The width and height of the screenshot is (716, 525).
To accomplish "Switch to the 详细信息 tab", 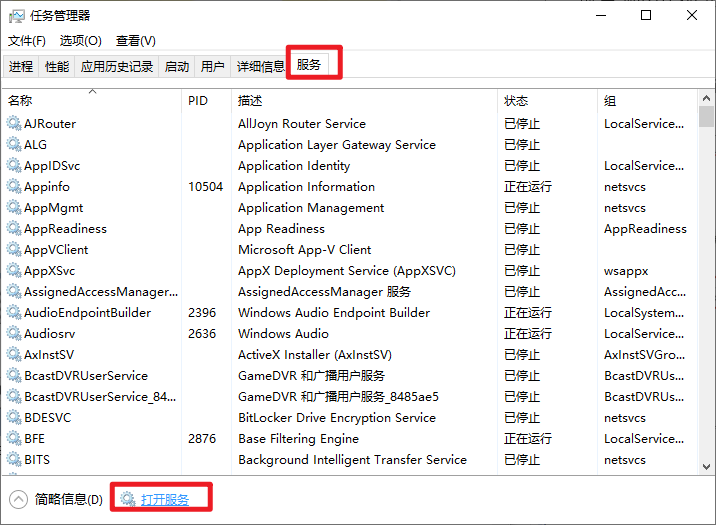I will click(261, 67).
